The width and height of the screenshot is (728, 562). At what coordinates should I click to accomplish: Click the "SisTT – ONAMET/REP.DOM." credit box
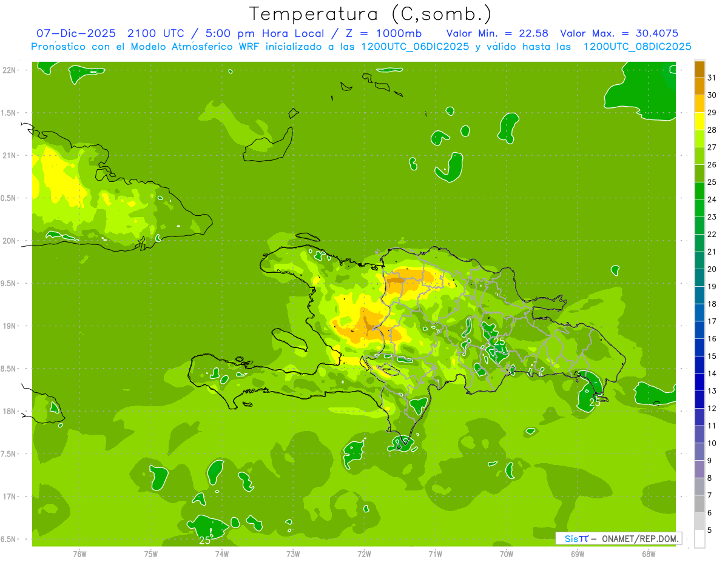coord(618,538)
